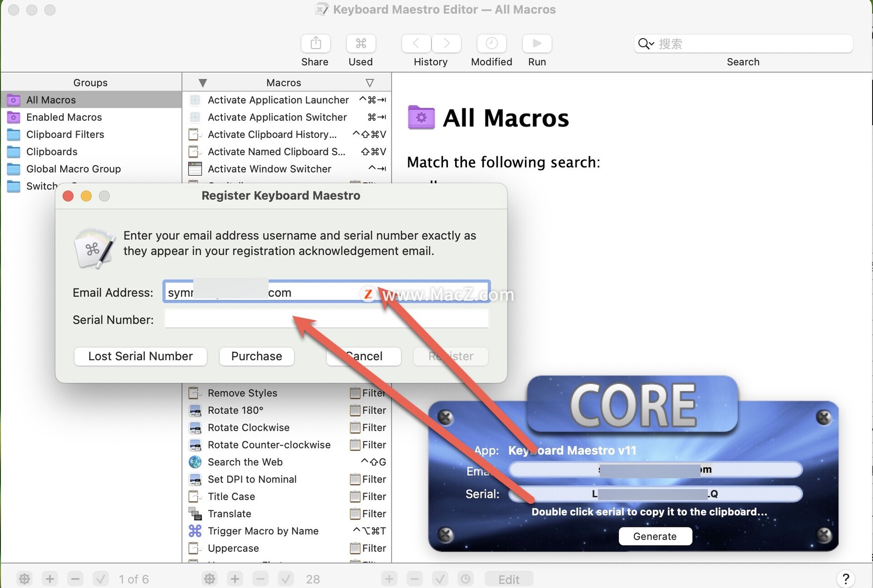This screenshot has width=873, height=588.
Task: Add a new macro group
Action: click(x=50, y=579)
